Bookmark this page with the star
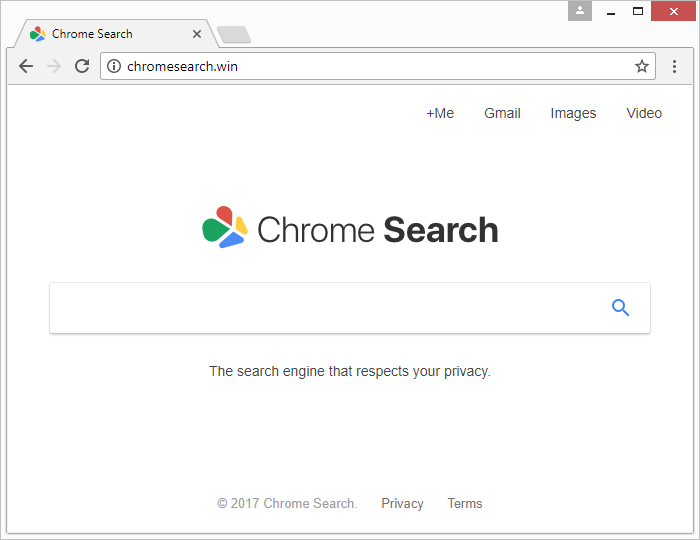 point(641,67)
